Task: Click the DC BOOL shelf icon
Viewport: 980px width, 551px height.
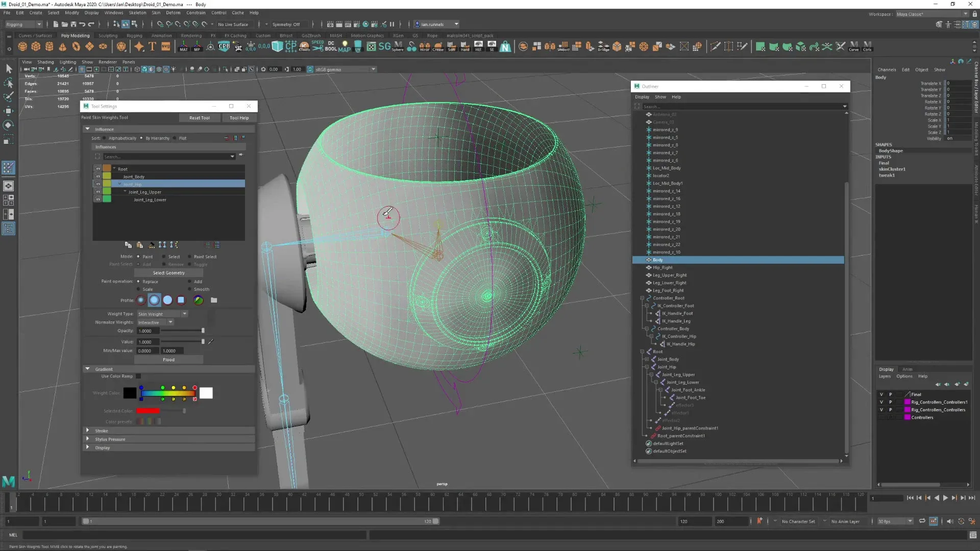Action: click(x=330, y=46)
